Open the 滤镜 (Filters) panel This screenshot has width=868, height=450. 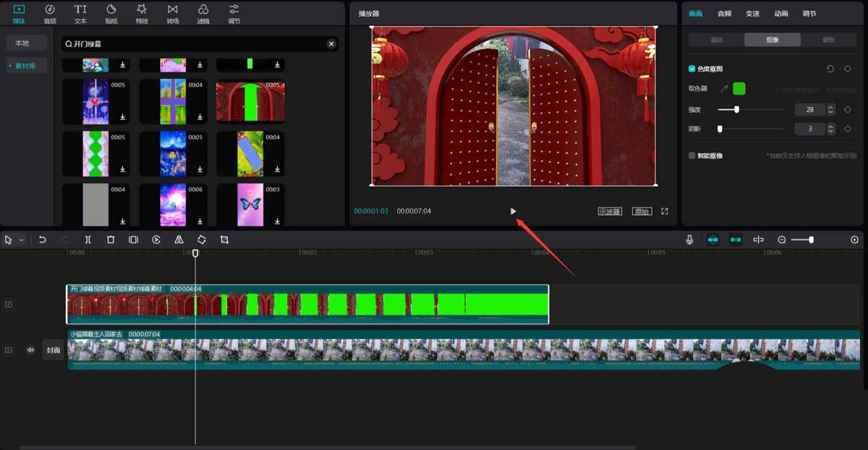[x=202, y=14]
